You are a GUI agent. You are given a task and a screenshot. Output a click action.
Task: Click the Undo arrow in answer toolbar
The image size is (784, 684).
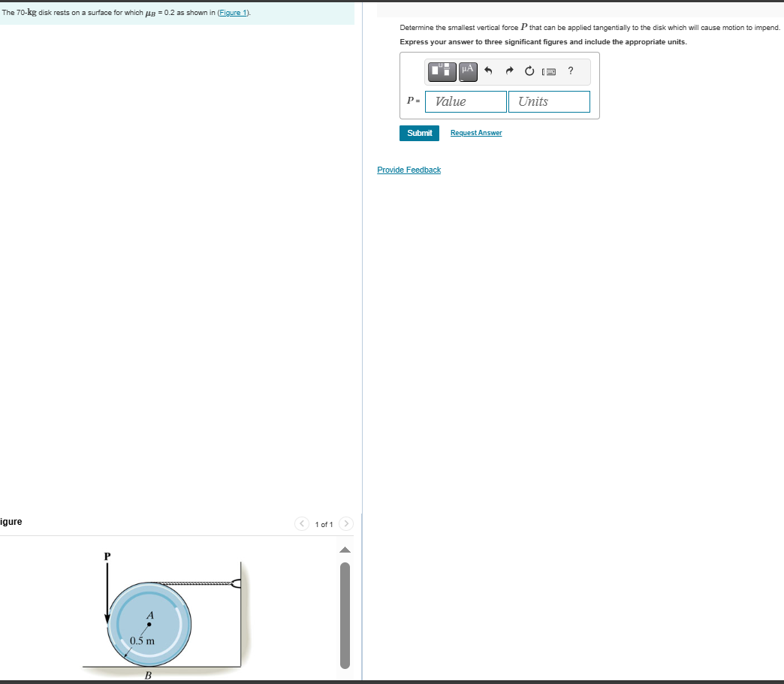(x=488, y=71)
